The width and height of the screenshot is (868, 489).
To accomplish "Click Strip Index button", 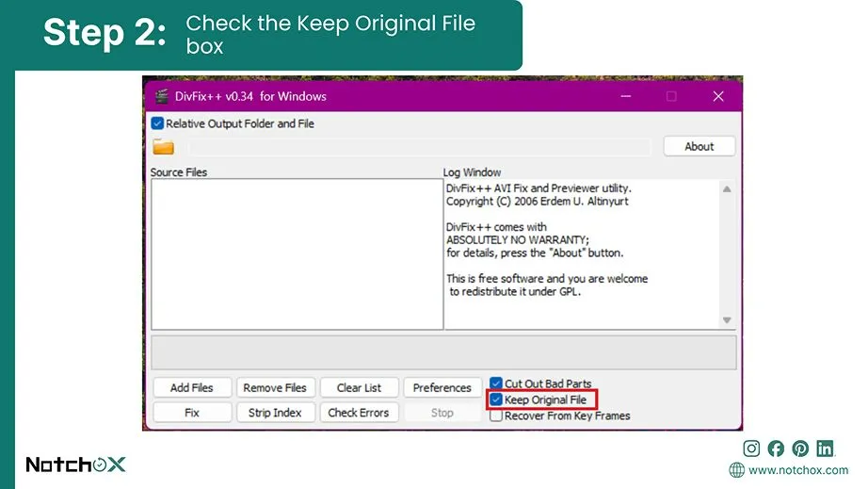I will [275, 413].
